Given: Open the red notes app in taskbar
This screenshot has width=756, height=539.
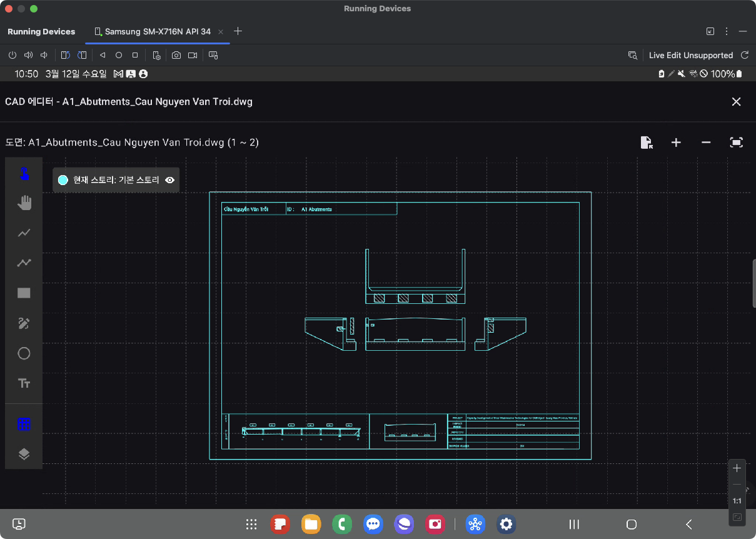Looking at the screenshot, I should [x=280, y=524].
